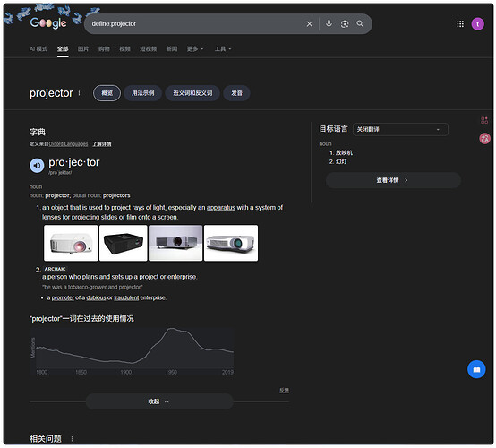Open three-dot menu next to projector heading
Viewport: 496px width, 448px height.
point(79,93)
